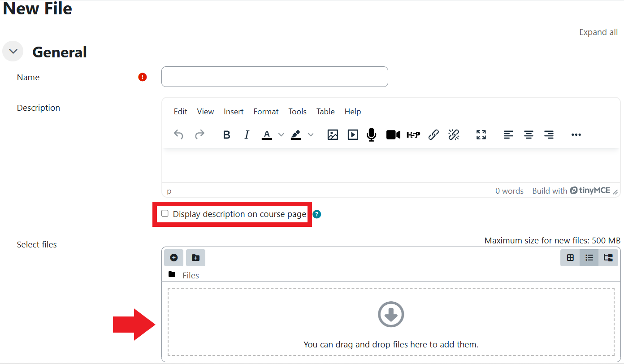The width and height of the screenshot is (624, 364).
Task: Click the Italic formatting icon
Action: pyautogui.click(x=247, y=134)
